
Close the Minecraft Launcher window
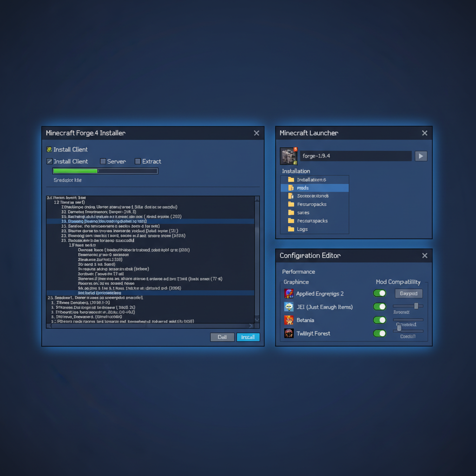(425, 133)
